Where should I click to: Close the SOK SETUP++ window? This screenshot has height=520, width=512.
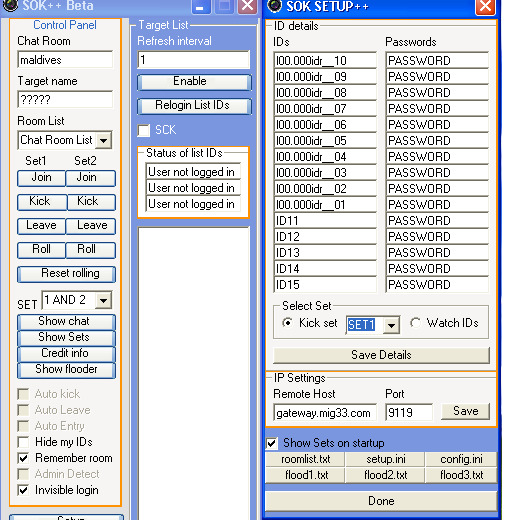pyautogui.click(x=485, y=6)
